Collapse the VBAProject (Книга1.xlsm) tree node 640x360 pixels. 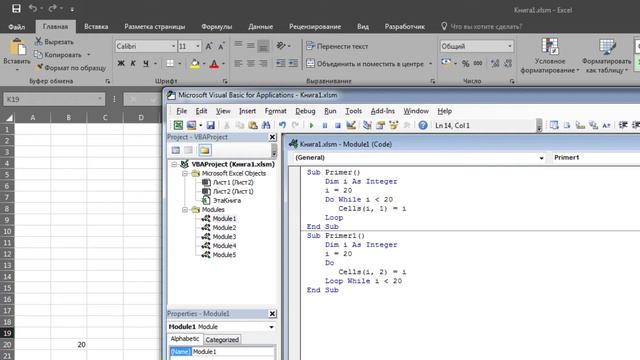pos(174,164)
